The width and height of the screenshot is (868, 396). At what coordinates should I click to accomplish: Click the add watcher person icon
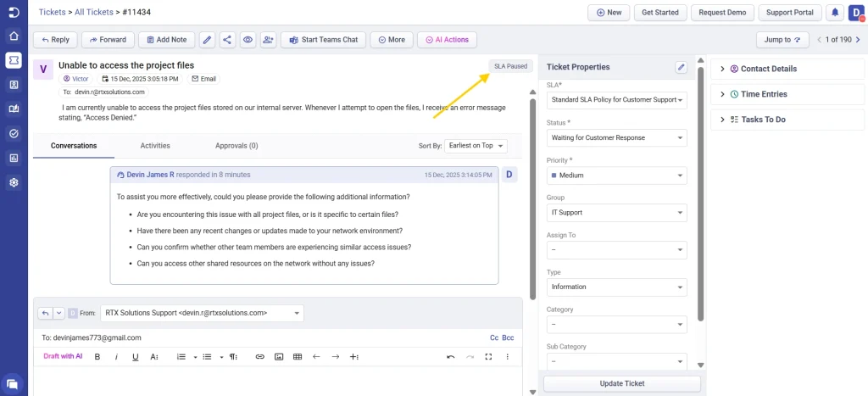(x=269, y=40)
